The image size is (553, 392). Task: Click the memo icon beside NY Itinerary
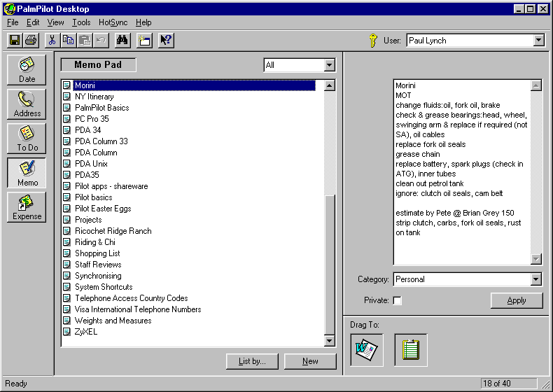point(66,97)
